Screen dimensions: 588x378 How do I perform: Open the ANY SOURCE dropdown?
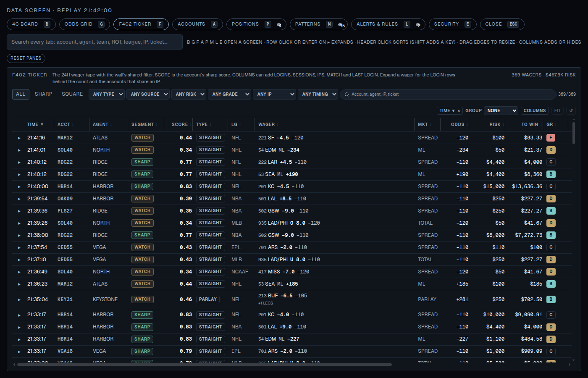(148, 94)
